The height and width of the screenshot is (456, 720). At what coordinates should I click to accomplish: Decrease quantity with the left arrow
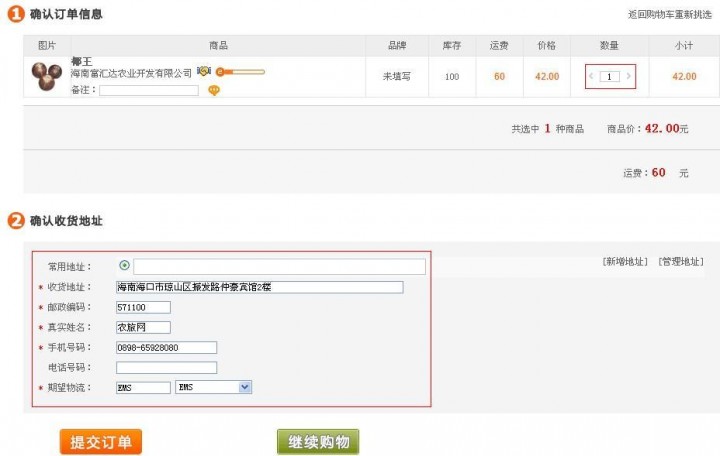pos(591,76)
